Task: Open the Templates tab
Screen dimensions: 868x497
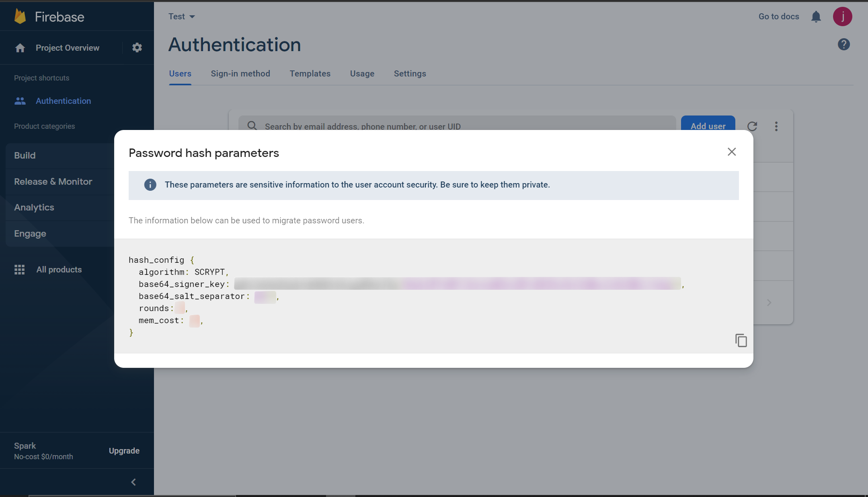Action: [310, 74]
